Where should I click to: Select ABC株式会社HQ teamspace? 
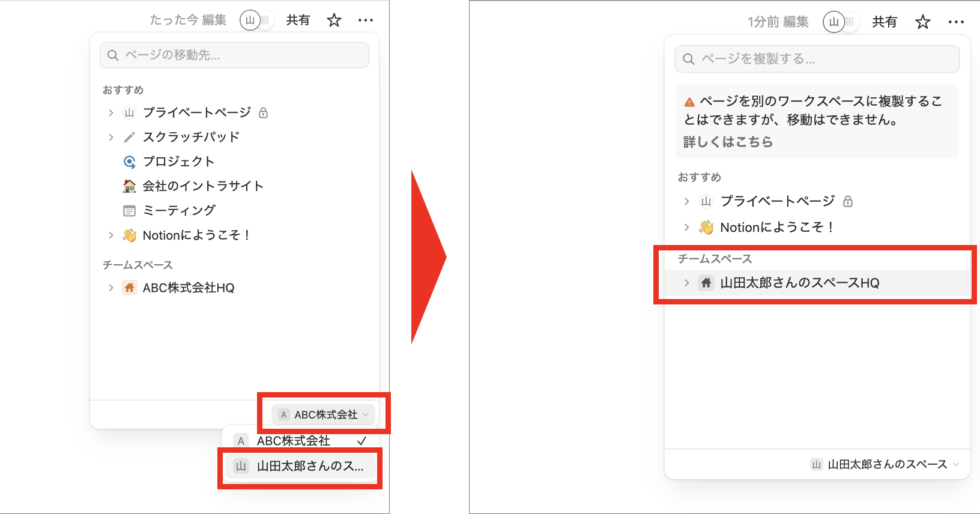point(189,288)
